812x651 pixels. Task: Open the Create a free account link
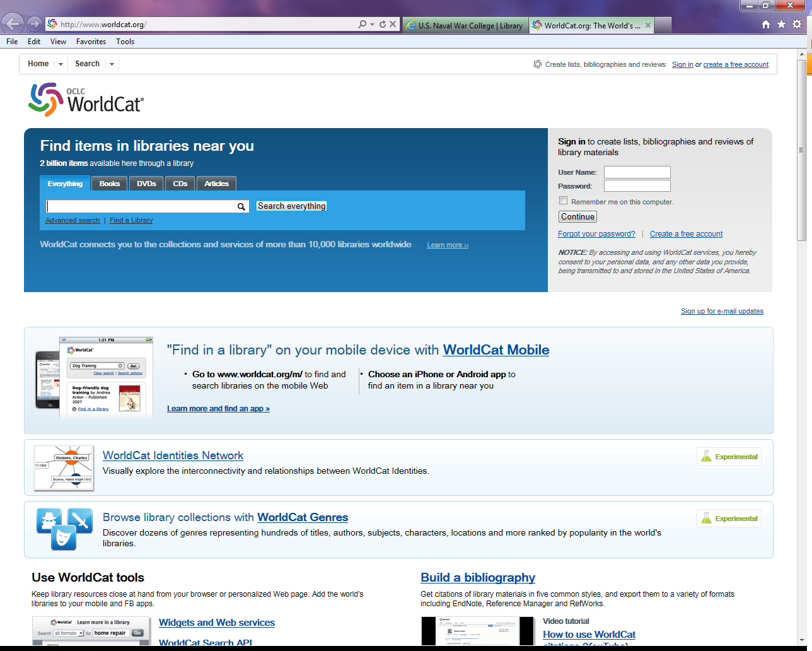686,233
